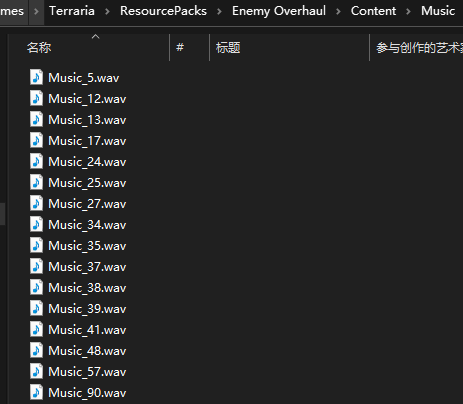This screenshot has height=404, width=463.
Task: Sort by the 参与创作的艺术家 column header
Action: 419,48
